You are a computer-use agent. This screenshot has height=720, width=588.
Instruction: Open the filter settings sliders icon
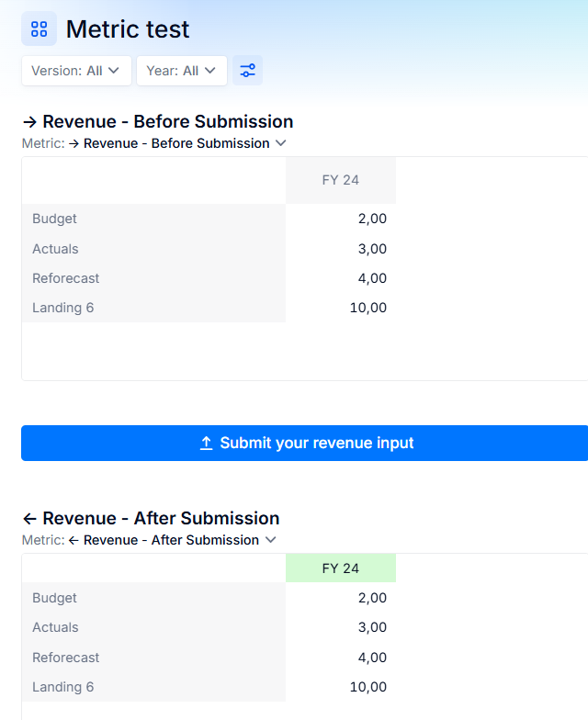[248, 71]
